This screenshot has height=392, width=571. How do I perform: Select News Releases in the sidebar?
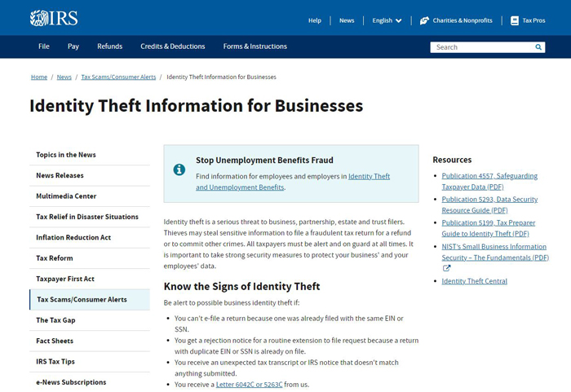pyautogui.click(x=90, y=175)
